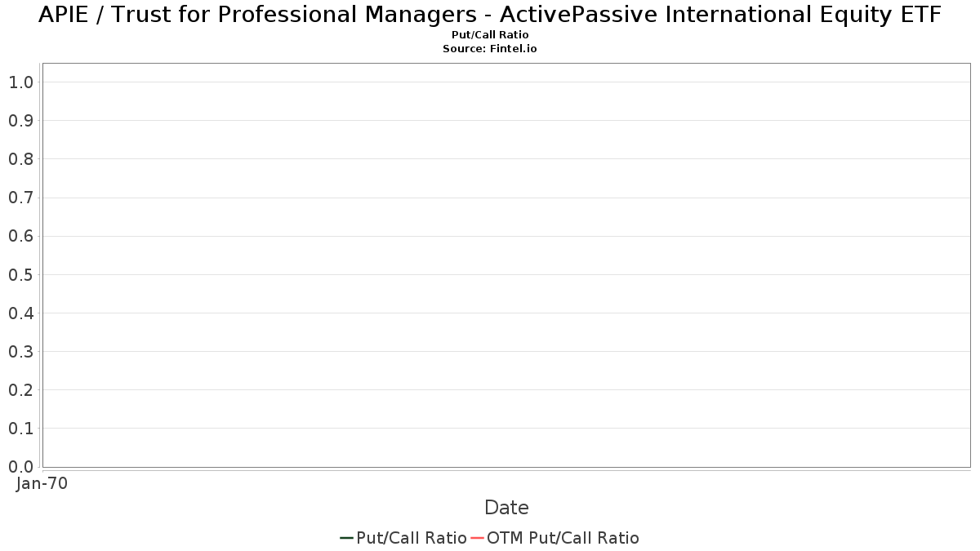Click the dark green Put/Call Ratio line swatch
Viewport: 980px width, 551px height.
point(346,538)
